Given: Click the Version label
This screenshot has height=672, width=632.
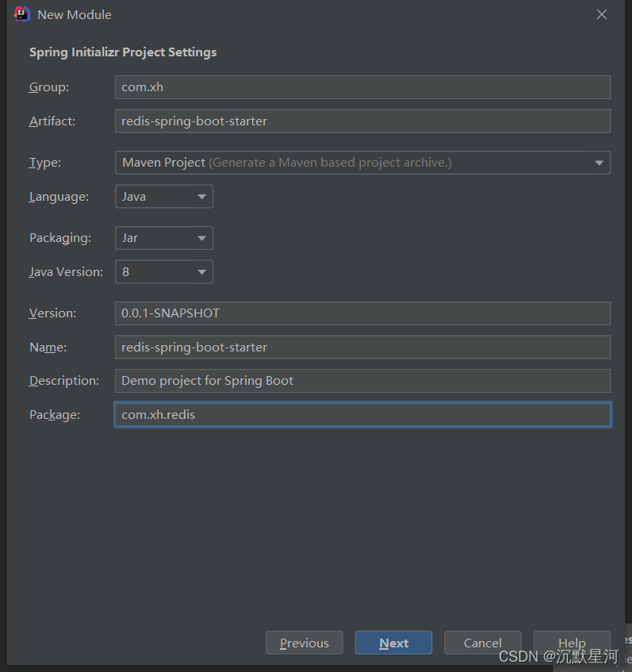Looking at the screenshot, I should (52, 313).
